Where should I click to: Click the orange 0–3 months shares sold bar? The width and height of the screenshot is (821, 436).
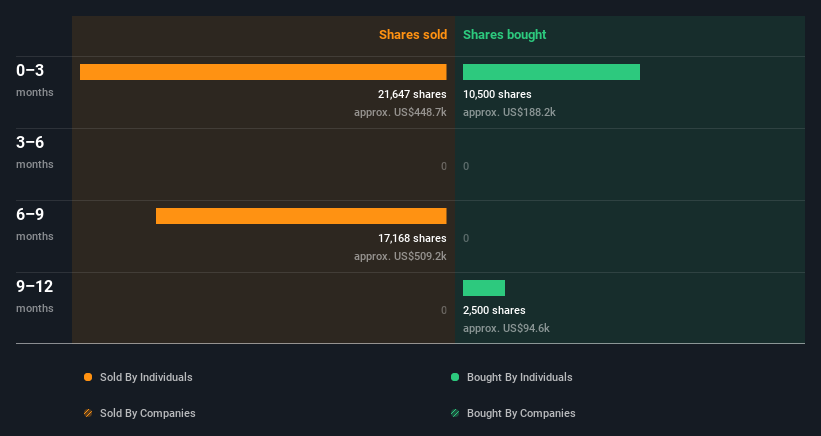click(263, 72)
